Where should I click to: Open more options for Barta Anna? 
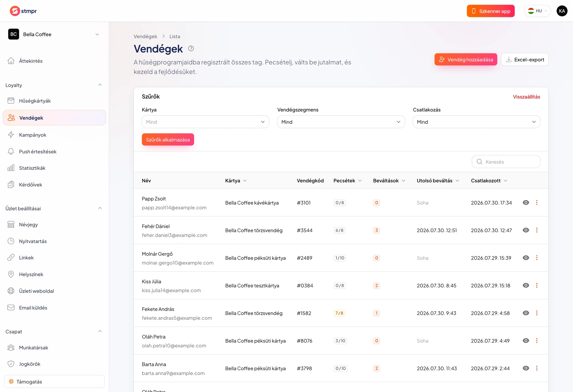click(x=537, y=368)
